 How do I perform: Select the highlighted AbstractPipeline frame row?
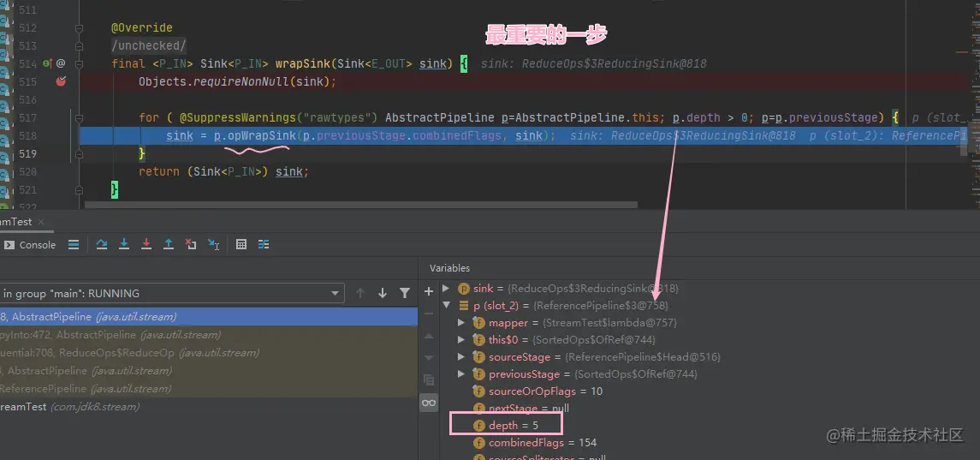[209, 317]
